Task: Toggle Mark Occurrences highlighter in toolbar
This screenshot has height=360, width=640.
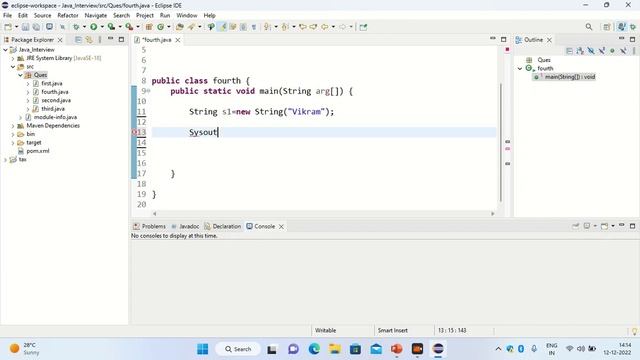Action: point(223,27)
